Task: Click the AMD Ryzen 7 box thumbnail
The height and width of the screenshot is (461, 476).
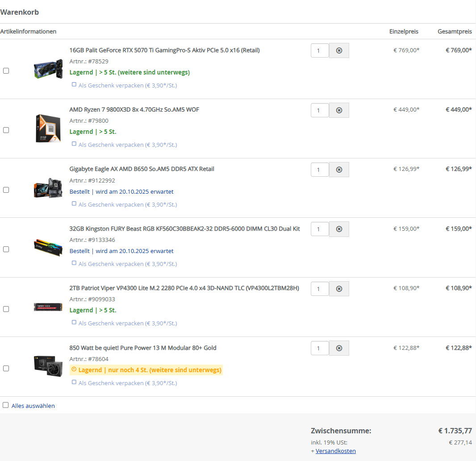Action: coord(48,129)
